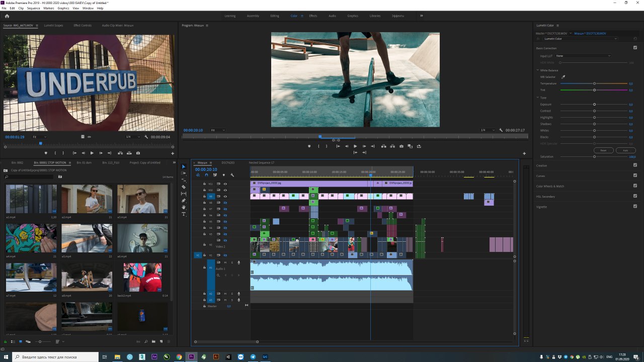Step forward one frame in Program monitor

[364, 146]
